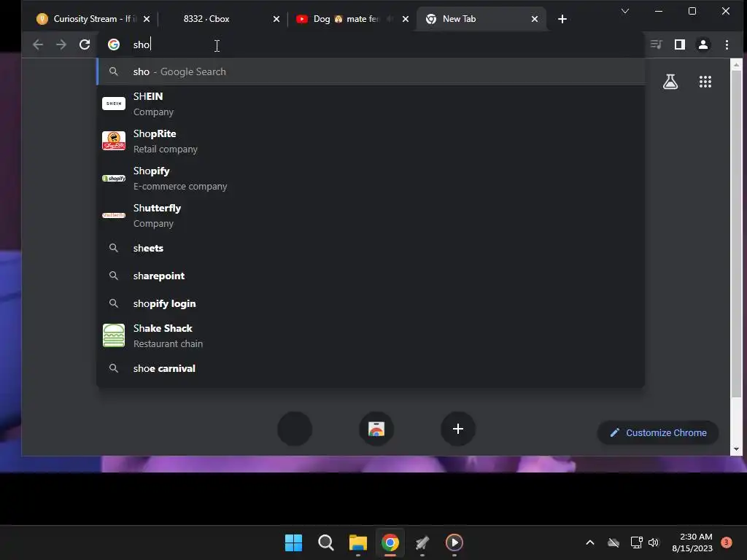Open the media controls icon
This screenshot has width=747, height=560.
657,44
